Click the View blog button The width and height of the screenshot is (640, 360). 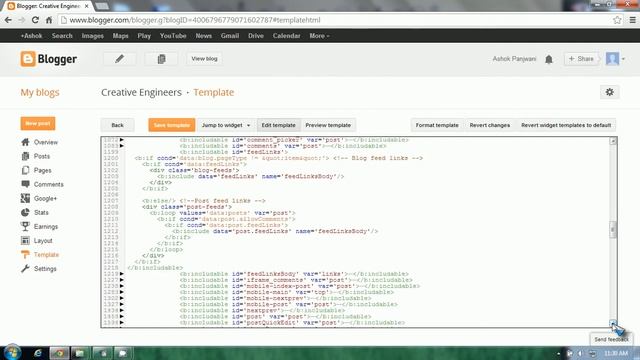(x=204, y=59)
